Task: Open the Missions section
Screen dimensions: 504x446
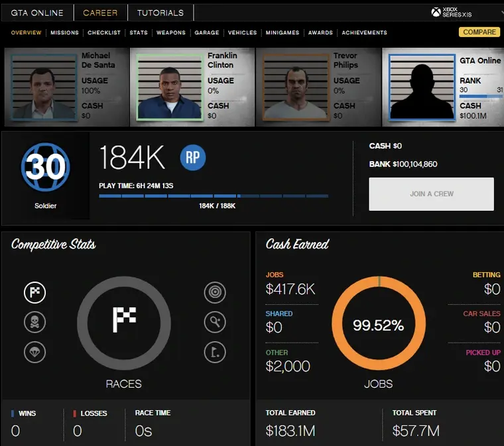Action: tap(64, 32)
